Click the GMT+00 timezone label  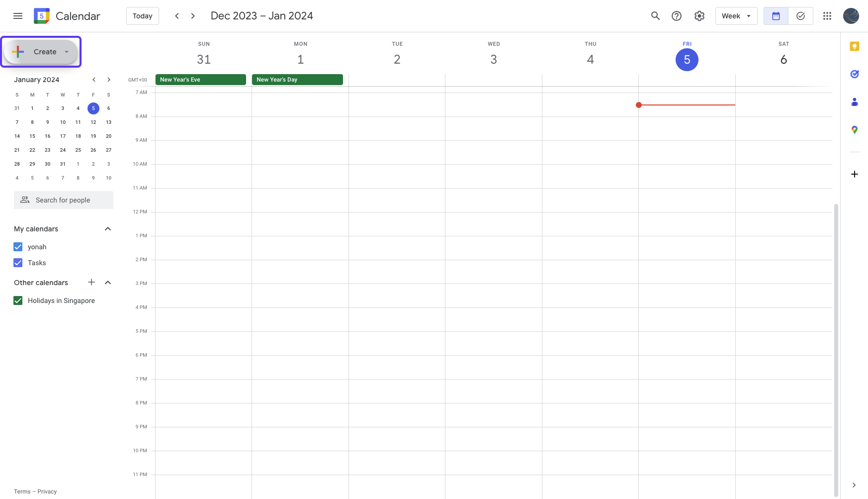(138, 80)
